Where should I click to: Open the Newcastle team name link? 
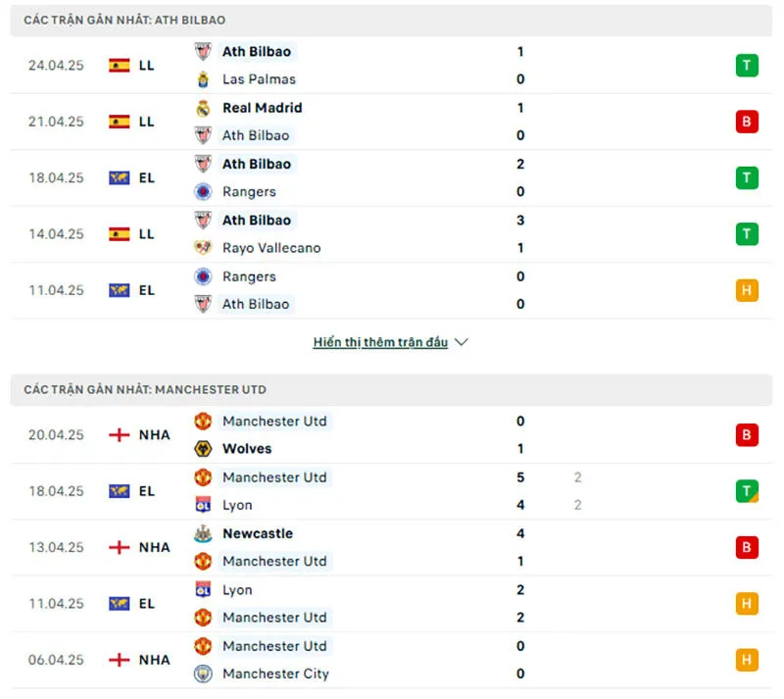(x=258, y=533)
